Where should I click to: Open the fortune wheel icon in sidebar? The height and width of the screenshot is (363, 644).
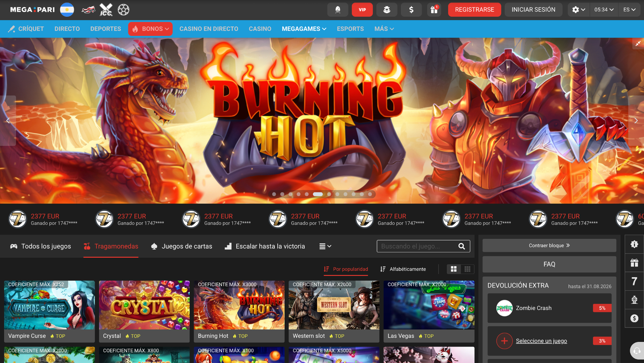coord(634,300)
